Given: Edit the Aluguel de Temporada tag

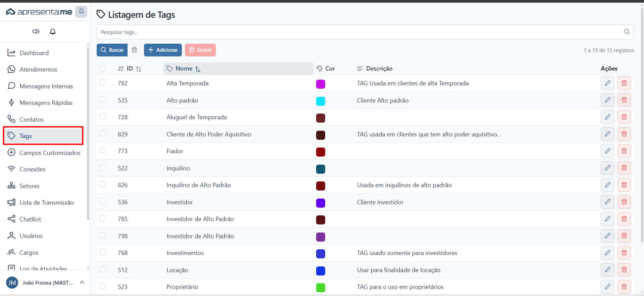Looking at the screenshot, I should tap(607, 117).
